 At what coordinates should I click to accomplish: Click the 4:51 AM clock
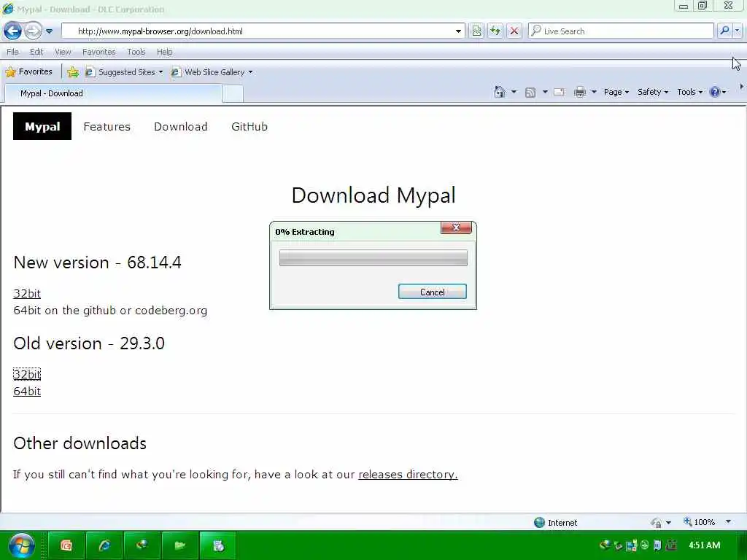[705, 545]
